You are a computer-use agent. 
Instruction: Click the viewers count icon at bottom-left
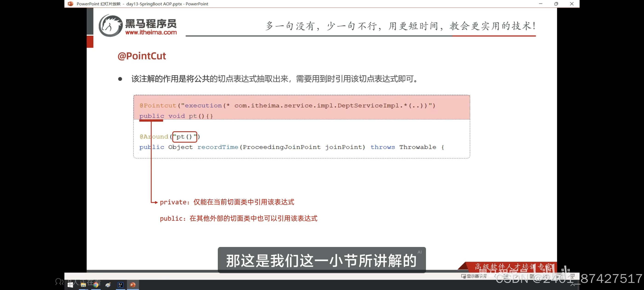coord(59,282)
